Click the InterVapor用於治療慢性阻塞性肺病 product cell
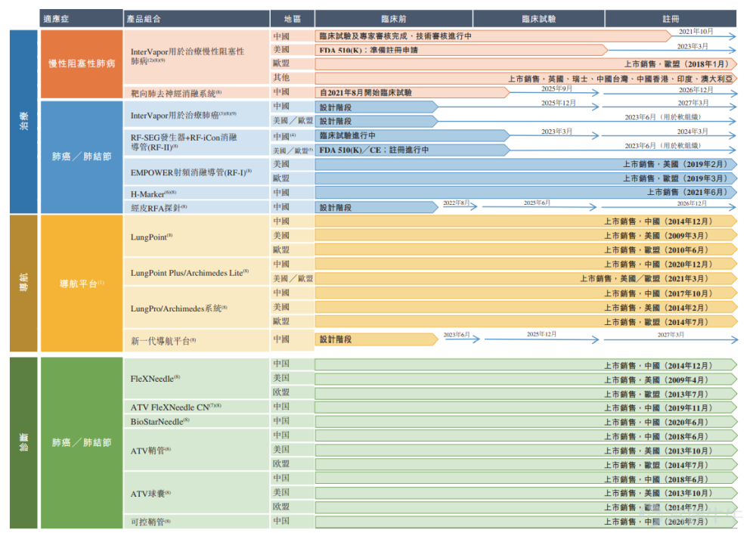Viewport: 756px width, 539px height. 197,57
